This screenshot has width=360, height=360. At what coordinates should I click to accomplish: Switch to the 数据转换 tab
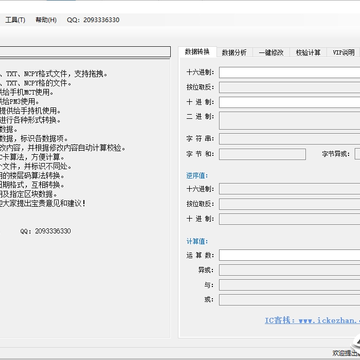[x=197, y=52]
